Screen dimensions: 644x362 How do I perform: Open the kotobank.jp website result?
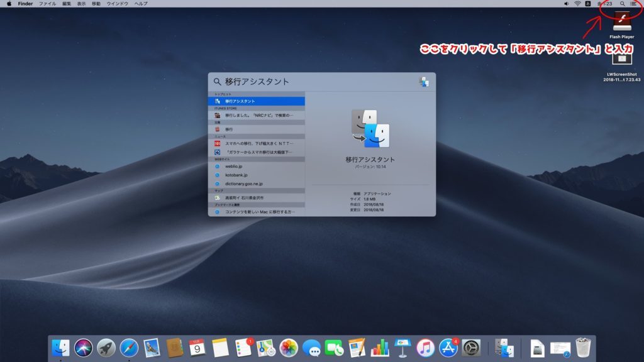[x=257, y=175]
